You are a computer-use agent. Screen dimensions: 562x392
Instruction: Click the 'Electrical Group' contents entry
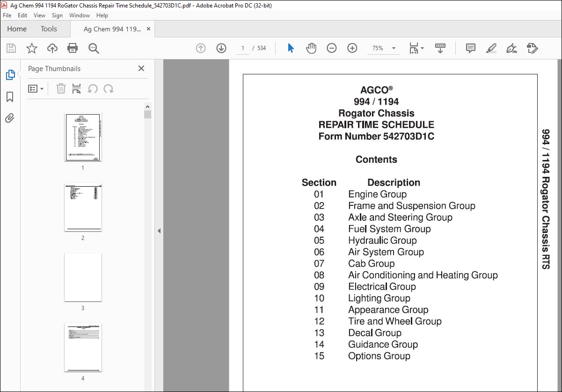[382, 287]
